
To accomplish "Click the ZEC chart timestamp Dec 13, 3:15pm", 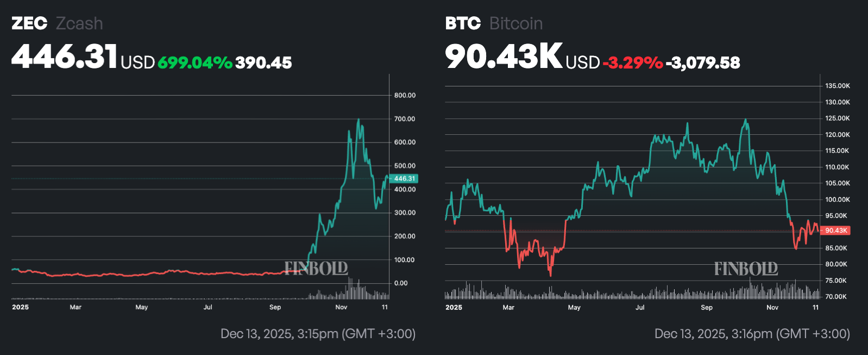I will coord(318,334).
